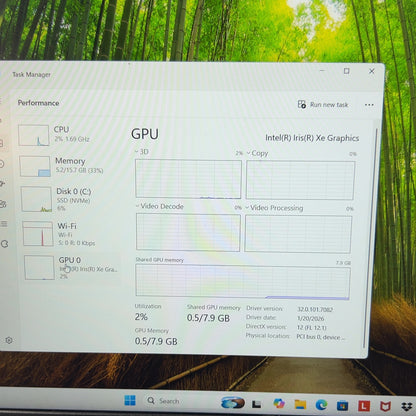Expand the 3D engine dropdown
The image size is (416, 416).
click(136, 152)
